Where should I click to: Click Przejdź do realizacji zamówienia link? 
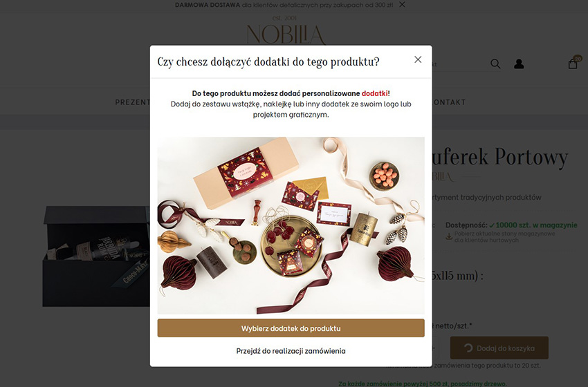pyautogui.click(x=291, y=351)
